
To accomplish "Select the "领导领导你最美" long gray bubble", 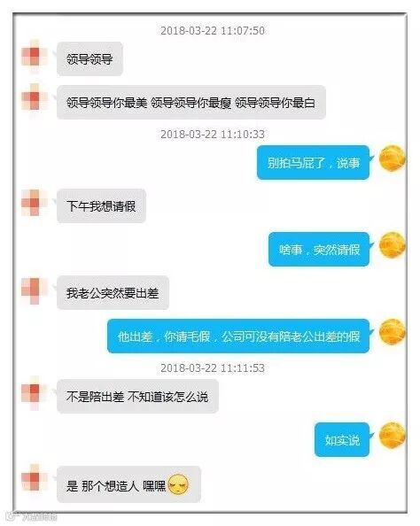I will pos(191,102).
